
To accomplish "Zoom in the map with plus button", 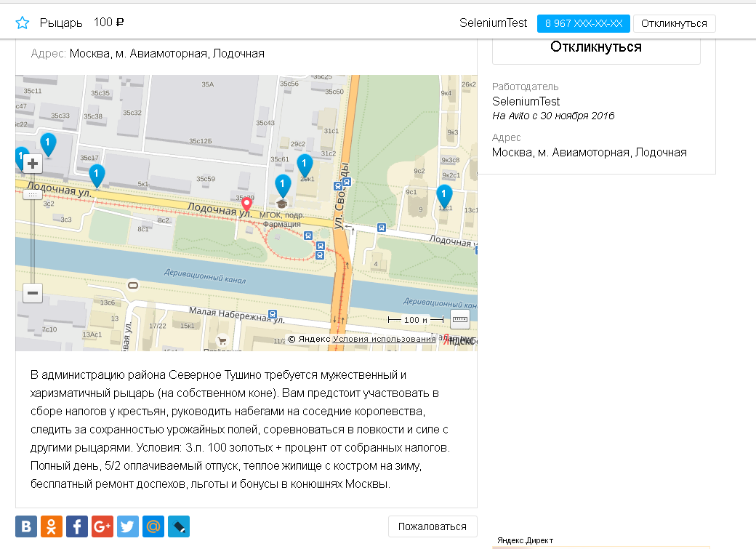I will [x=33, y=164].
